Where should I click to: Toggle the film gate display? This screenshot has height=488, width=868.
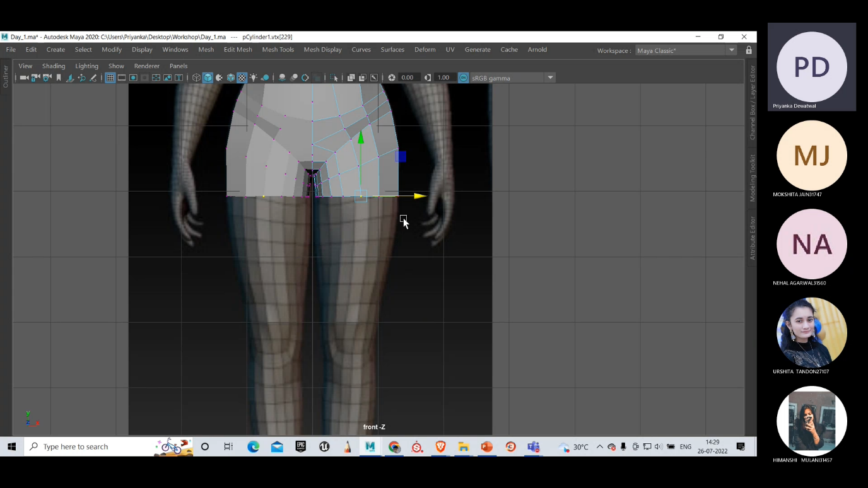pos(122,78)
